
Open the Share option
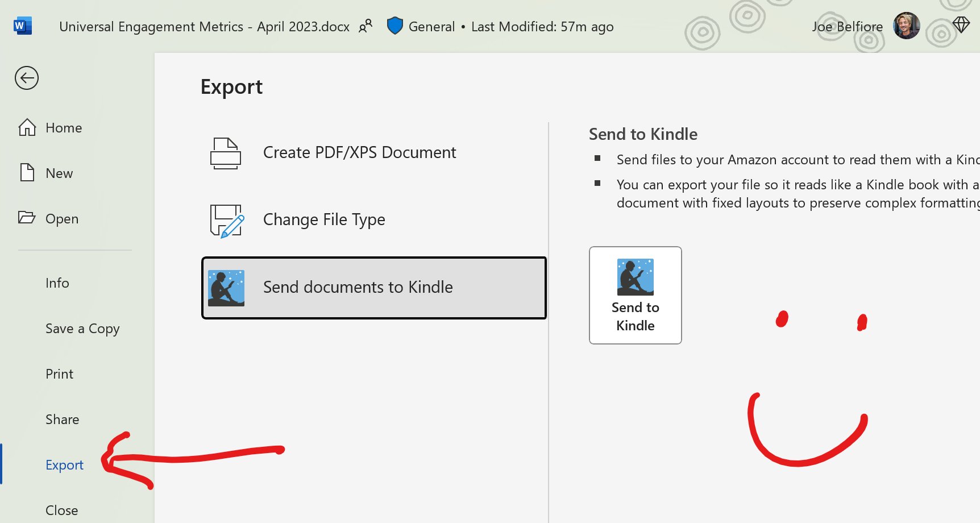coord(62,420)
